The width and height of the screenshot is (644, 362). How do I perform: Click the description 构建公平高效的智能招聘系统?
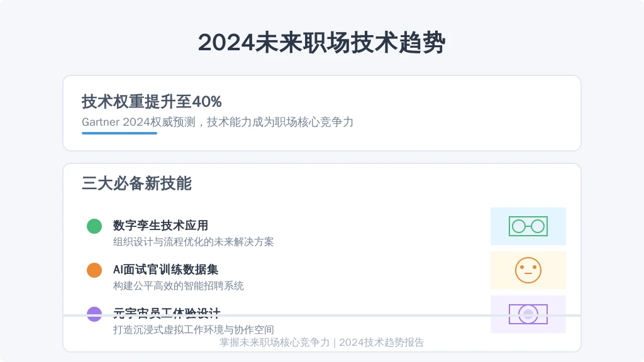[x=178, y=286]
